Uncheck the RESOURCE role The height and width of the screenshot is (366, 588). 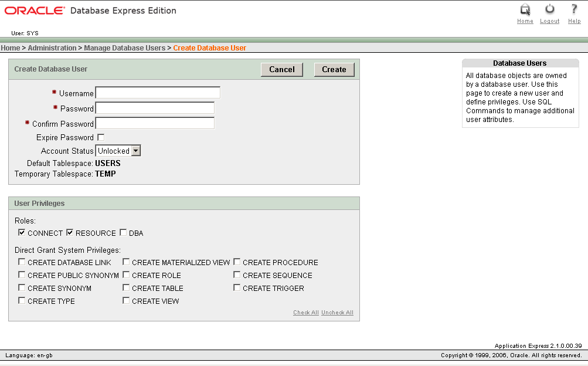coord(70,232)
